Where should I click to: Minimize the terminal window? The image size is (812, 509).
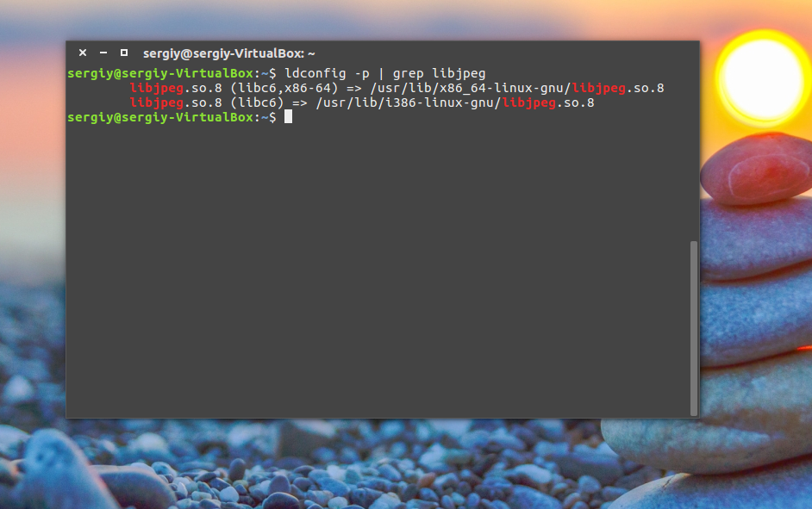pos(103,53)
